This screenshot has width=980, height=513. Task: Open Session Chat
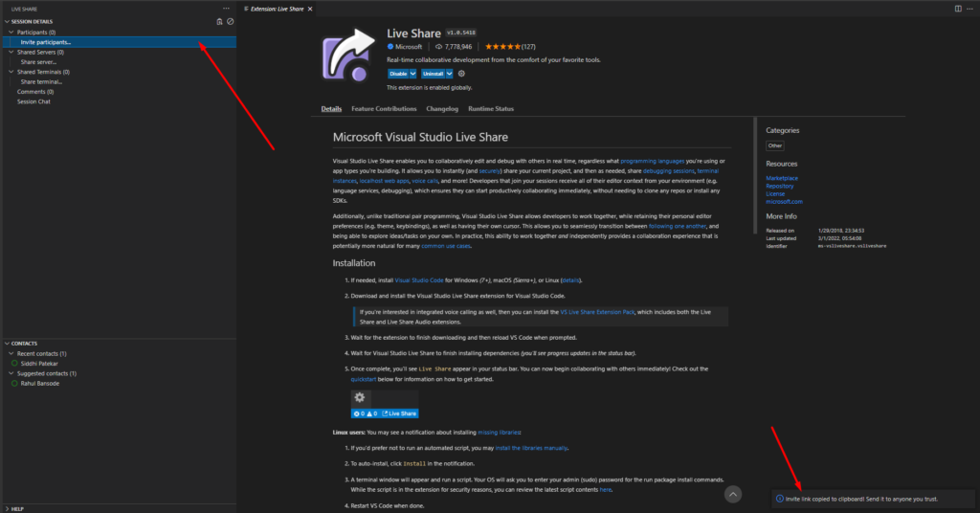33,101
